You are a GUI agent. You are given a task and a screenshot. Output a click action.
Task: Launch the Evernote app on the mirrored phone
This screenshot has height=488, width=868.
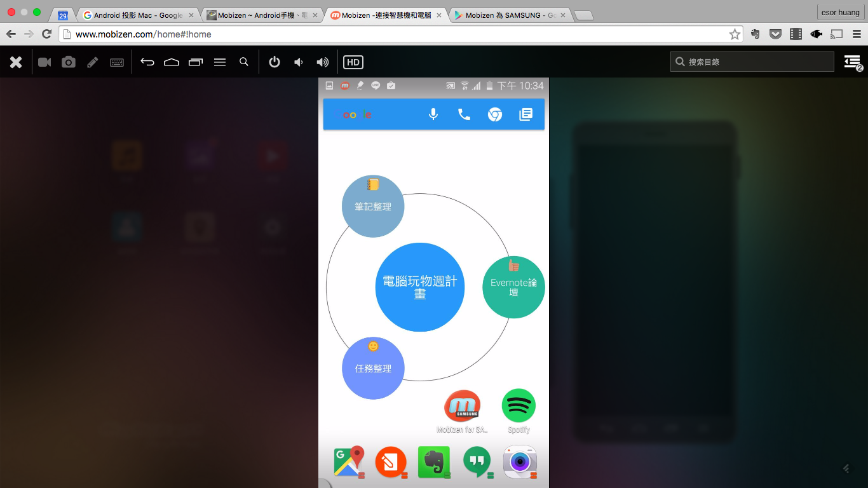click(x=434, y=463)
